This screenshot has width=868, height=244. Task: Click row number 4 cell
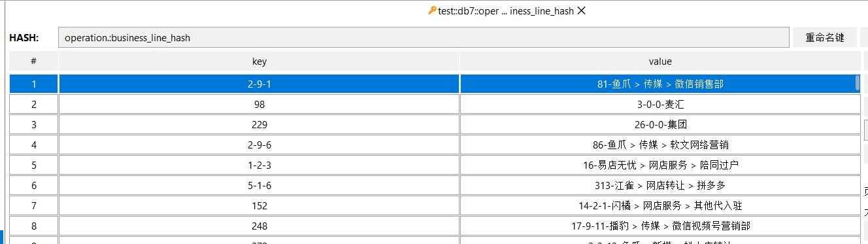coord(33,145)
